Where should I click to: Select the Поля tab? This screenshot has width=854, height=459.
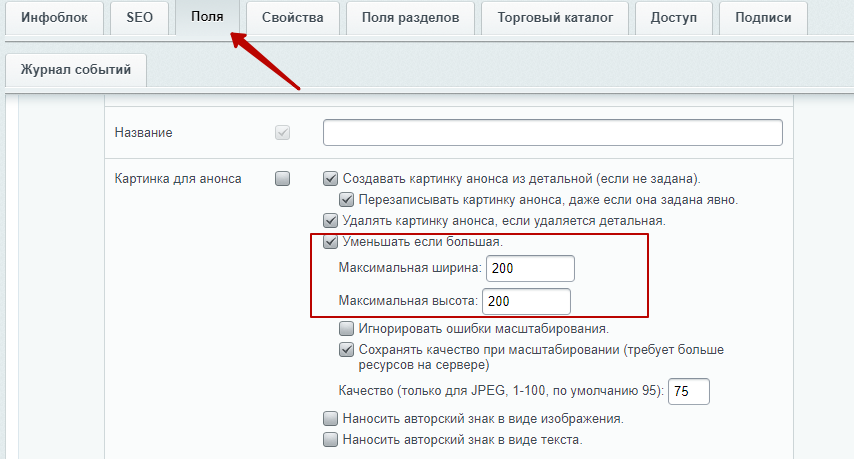click(x=207, y=17)
